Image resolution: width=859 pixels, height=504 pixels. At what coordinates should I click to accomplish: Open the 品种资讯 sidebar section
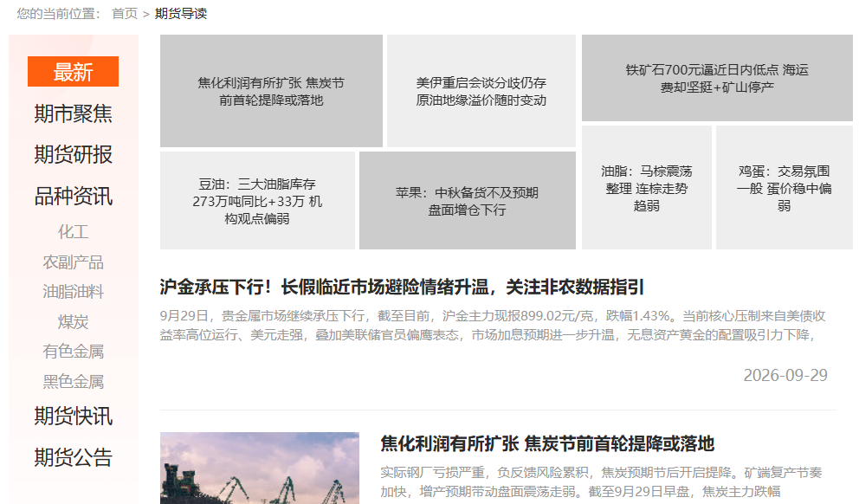[73, 196]
